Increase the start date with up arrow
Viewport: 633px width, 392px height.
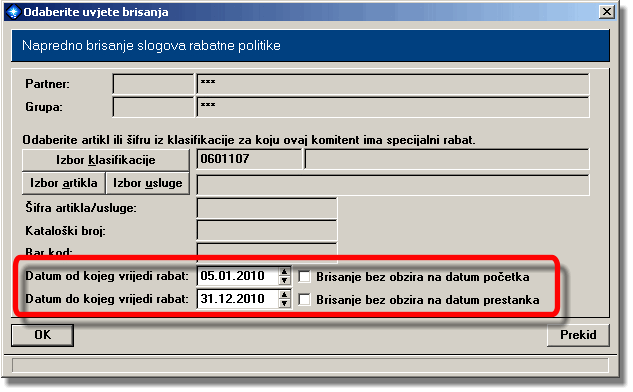[285, 272]
